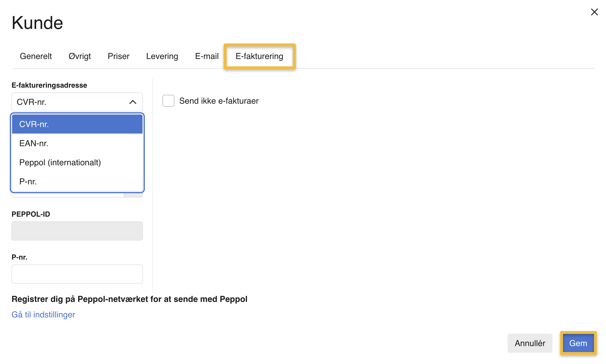Follow the Gå til indstillinger link

click(43, 315)
